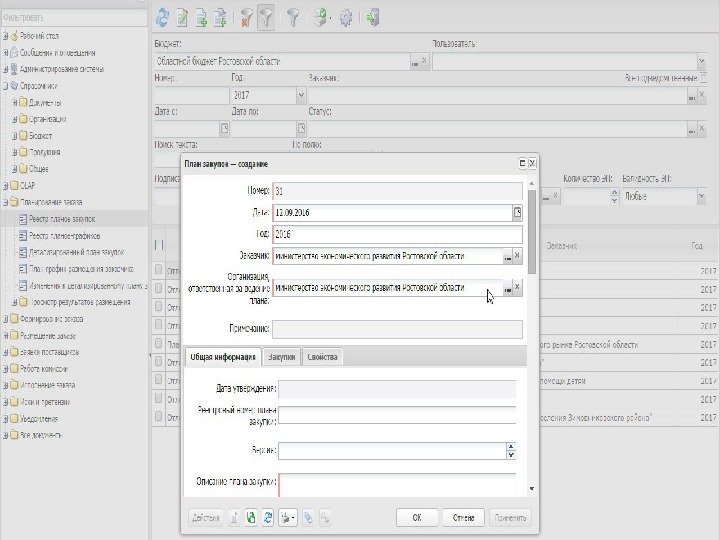Click the red clear filter funnel icon
Screen dimensions: 720x540
click(x=247, y=17)
